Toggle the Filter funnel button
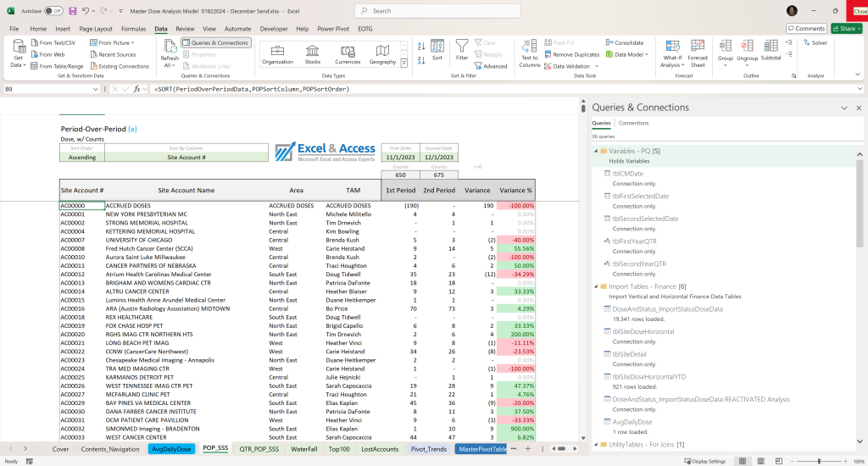The width and height of the screenshot is (868, 466). click(462, 50)
